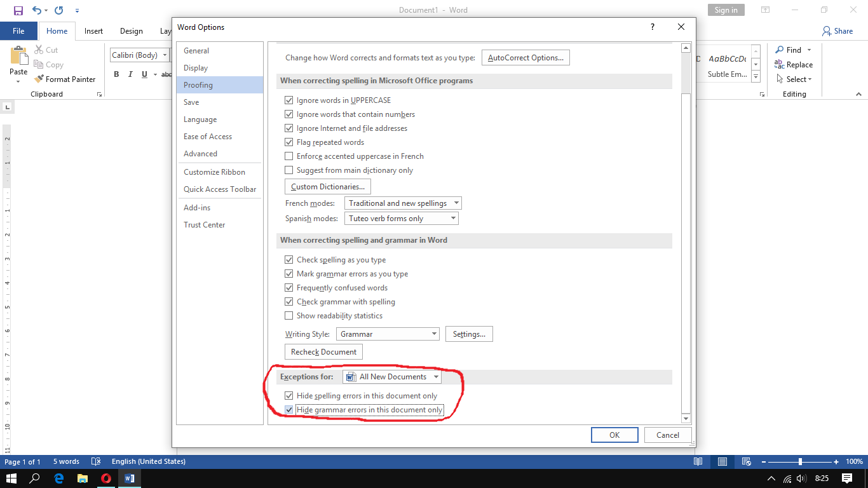Screen dimensions: 868x488
Task: Click Replace in the Editing group
Action: tap(793, 65)
